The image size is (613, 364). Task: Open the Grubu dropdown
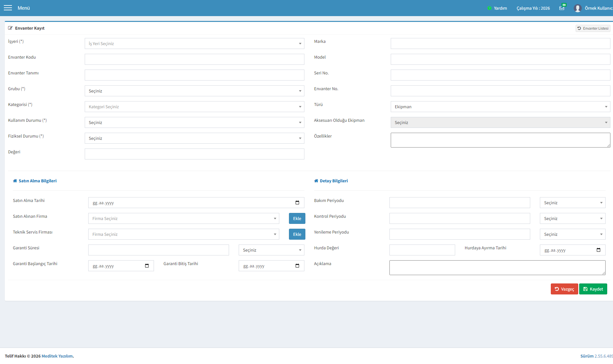[x=194, y=91]
